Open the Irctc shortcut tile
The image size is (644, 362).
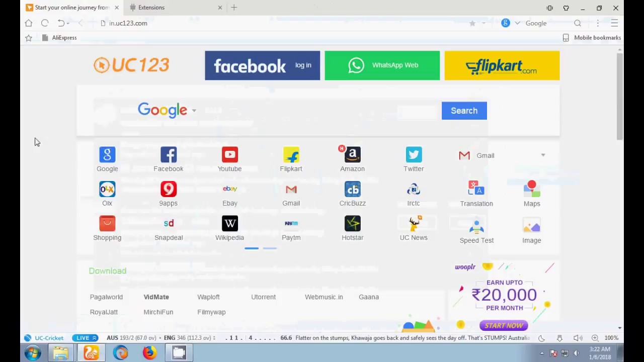pos(414,194)
